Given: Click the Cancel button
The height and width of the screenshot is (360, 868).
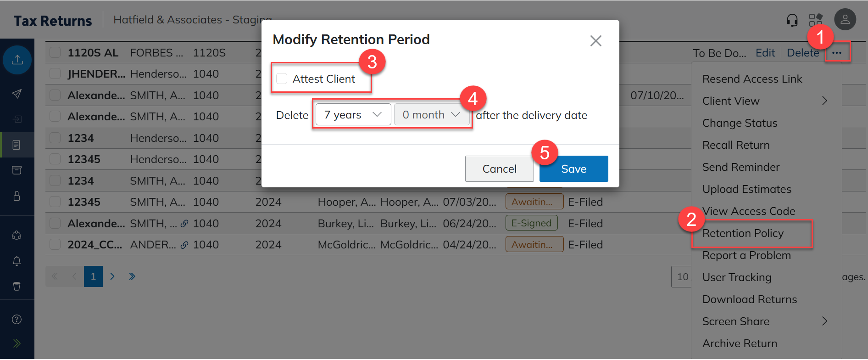Looking at the screenshot, I should (499, 169).
